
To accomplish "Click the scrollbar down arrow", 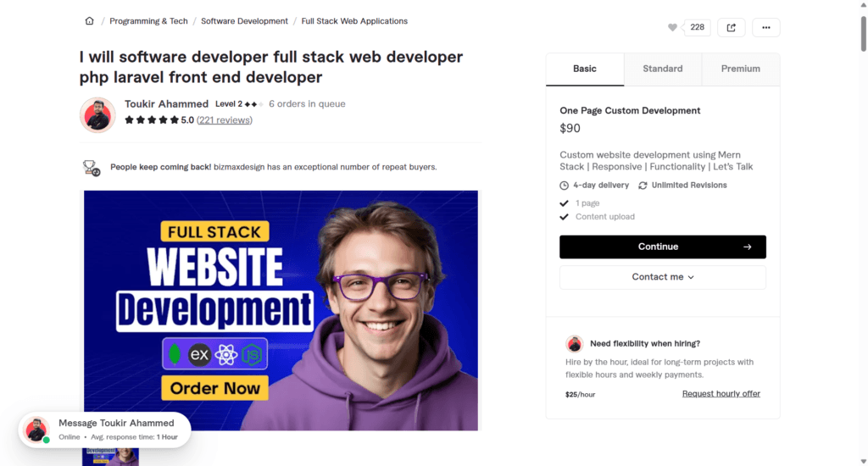I will (864, 461).
